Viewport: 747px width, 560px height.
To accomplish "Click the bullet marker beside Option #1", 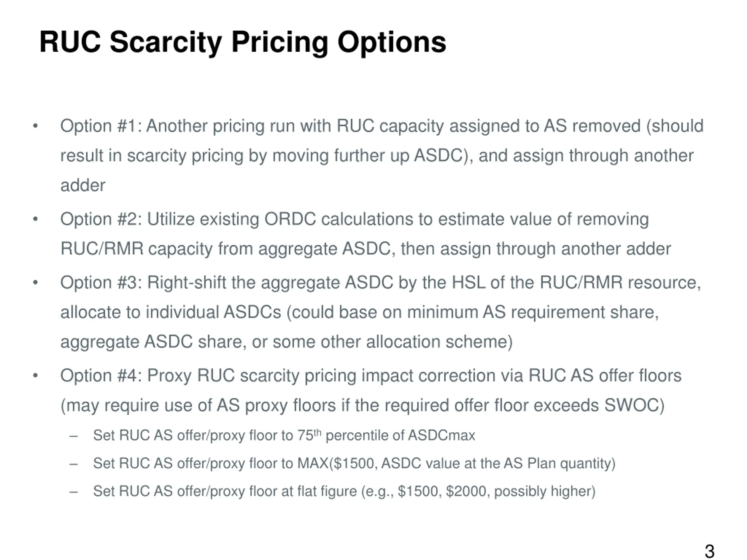I will 36,126.
